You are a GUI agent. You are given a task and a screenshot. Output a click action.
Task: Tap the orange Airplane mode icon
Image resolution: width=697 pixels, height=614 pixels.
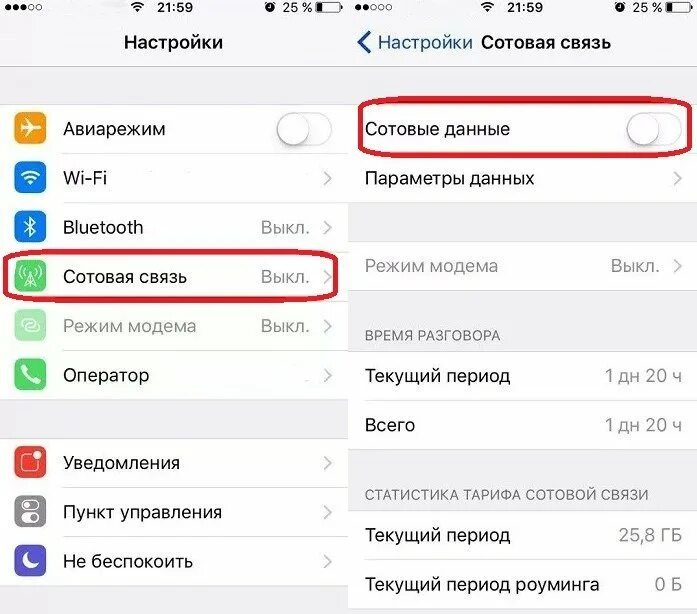(x=30, y=128)
